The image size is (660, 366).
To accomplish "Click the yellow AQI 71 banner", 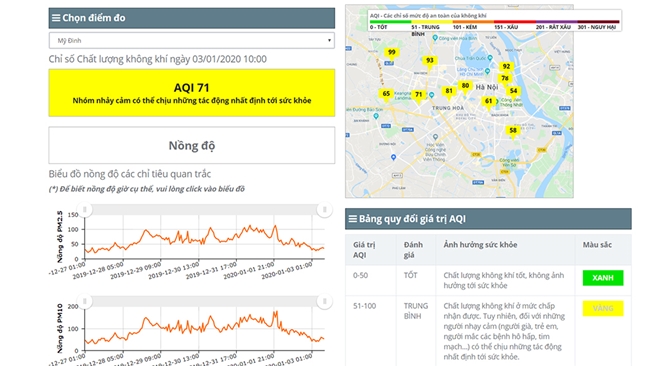I will pyautogui.click(x=192, y=93).
